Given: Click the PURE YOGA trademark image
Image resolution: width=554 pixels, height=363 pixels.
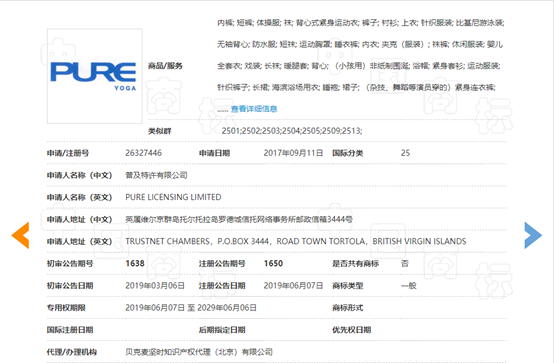Looking at the screenshot, I should pos(95,76).
